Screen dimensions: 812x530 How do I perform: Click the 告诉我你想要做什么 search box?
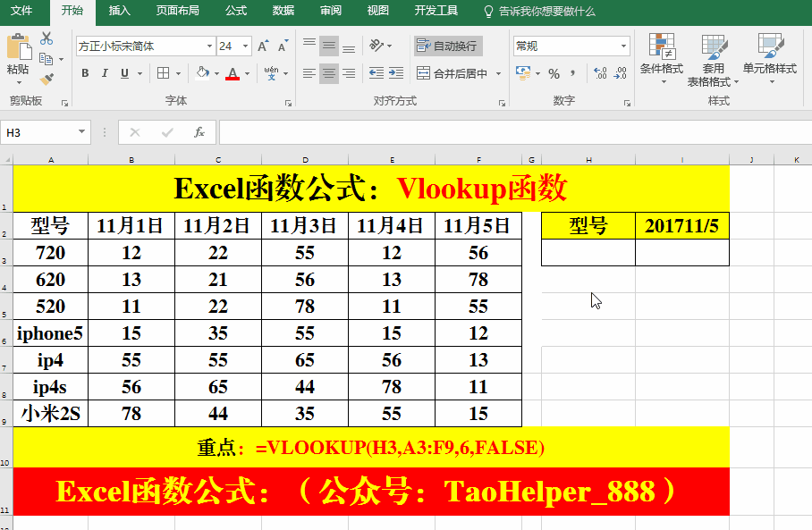coord(539,12)
